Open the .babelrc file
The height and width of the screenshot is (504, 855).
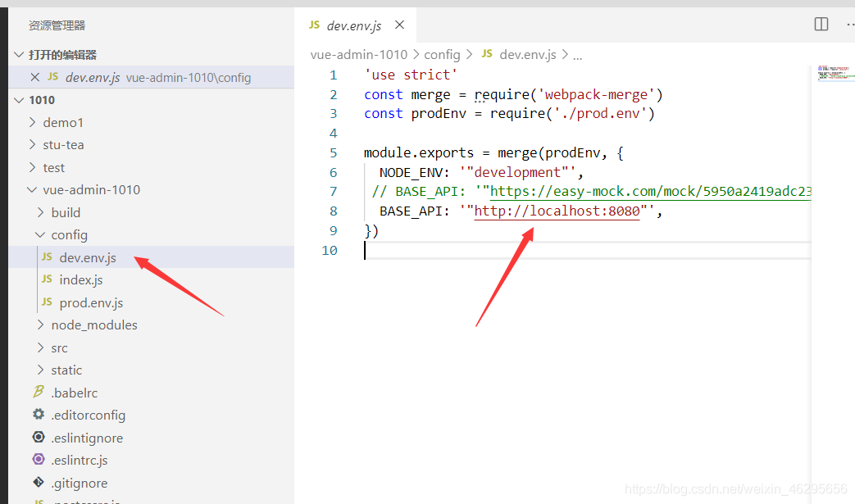pos(152,393)
